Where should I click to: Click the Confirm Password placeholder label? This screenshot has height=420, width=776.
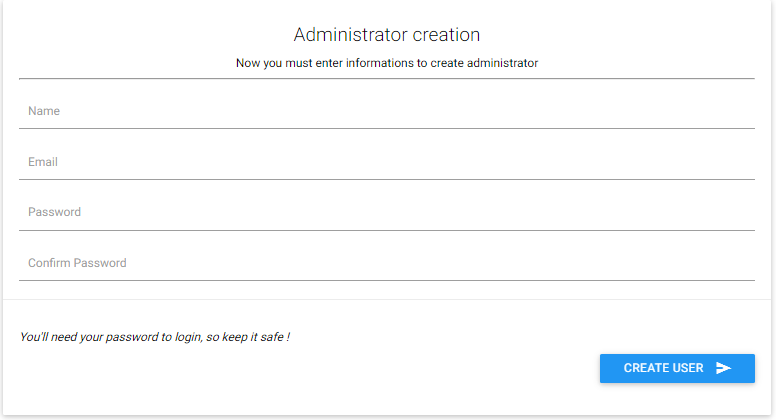click(77, 263)
